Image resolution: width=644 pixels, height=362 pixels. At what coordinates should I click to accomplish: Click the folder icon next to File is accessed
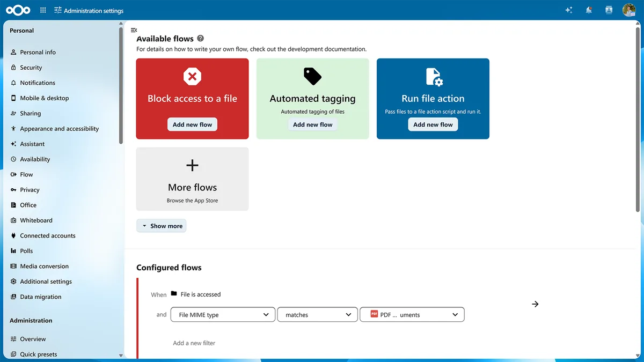tap(174, 294)
